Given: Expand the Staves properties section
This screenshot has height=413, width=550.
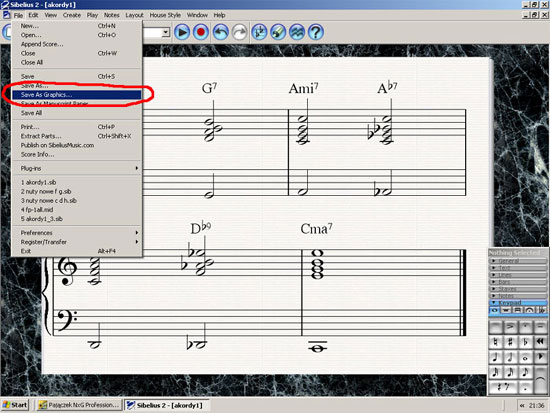Looking at the screenshot, I should [x=518, y=289].
